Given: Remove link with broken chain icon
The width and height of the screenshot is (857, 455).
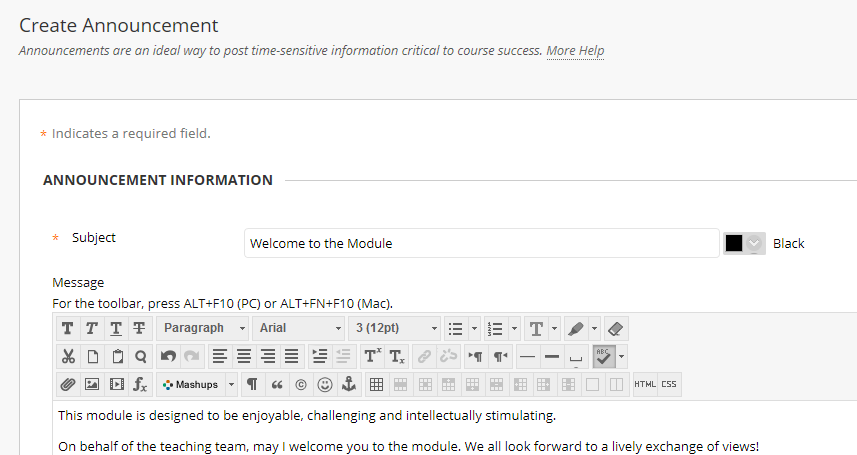Looking at the screenshot, I should (448, 357).
